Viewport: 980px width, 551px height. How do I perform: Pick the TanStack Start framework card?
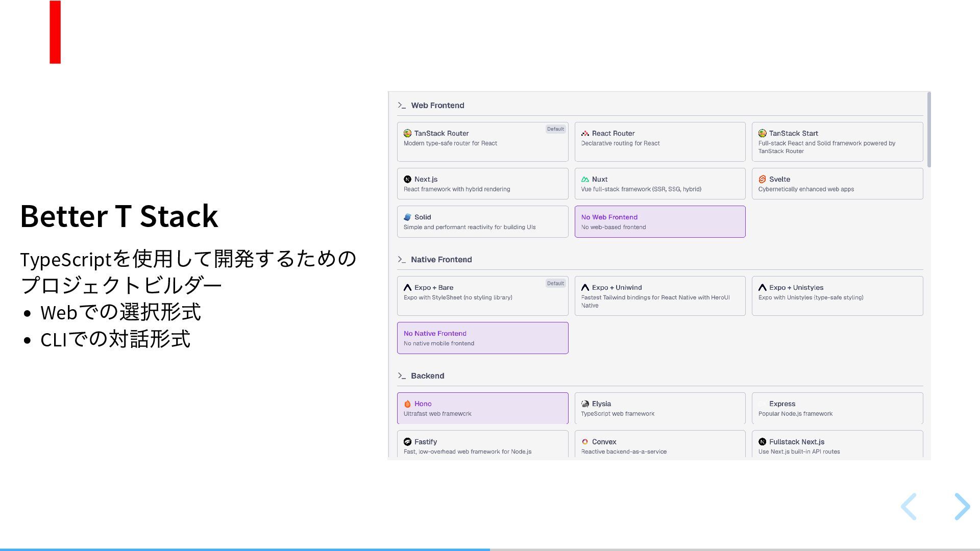(x=837, y=142)
